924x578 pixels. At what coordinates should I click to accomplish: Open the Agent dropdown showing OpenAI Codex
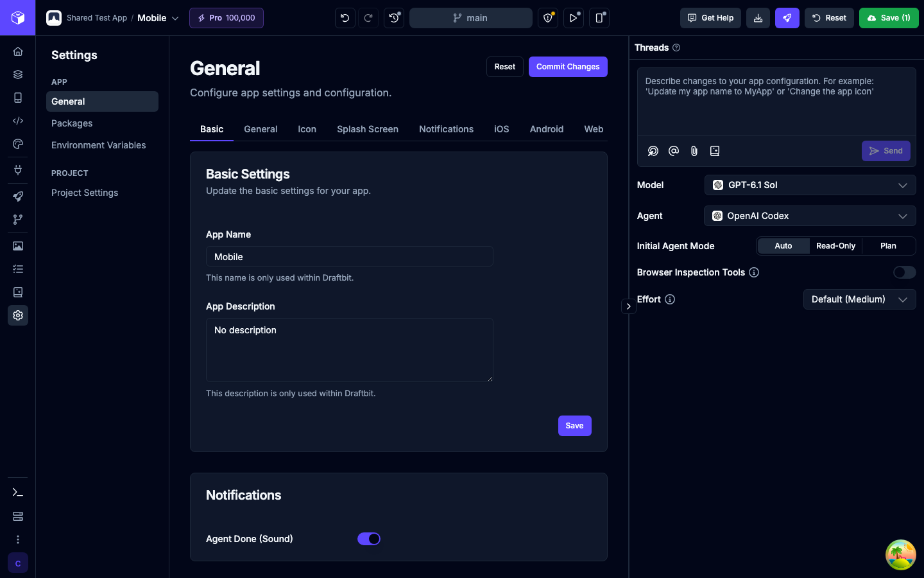coord(810,216)
